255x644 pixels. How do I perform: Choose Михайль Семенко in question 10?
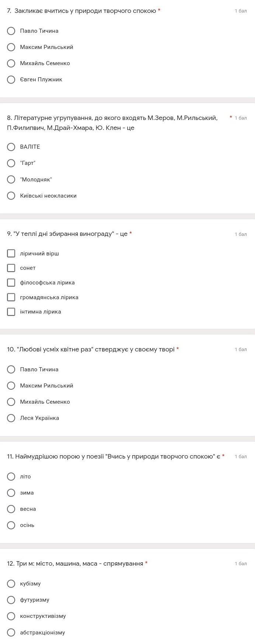point(11,402)
